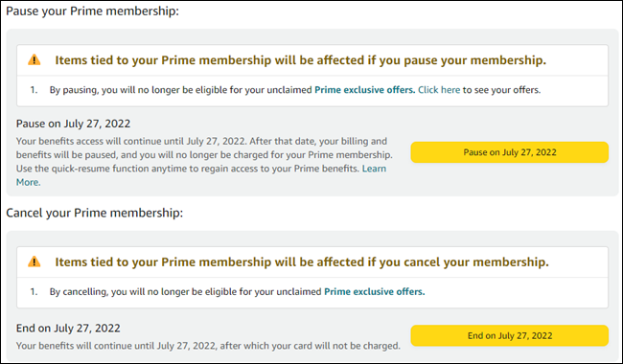Click the 'Pause on July 27, 2022' subheading text
Screen dimensions: 623x364
point(73,124)
